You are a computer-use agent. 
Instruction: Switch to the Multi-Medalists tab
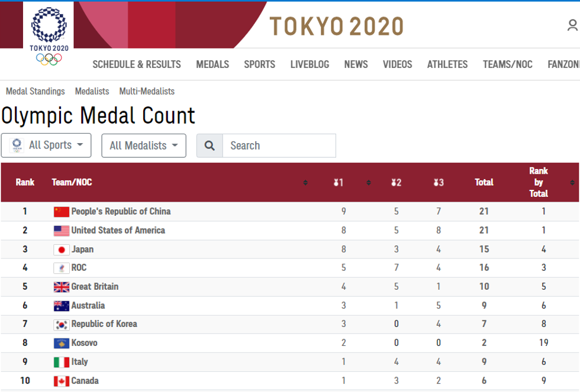(147, 91)
